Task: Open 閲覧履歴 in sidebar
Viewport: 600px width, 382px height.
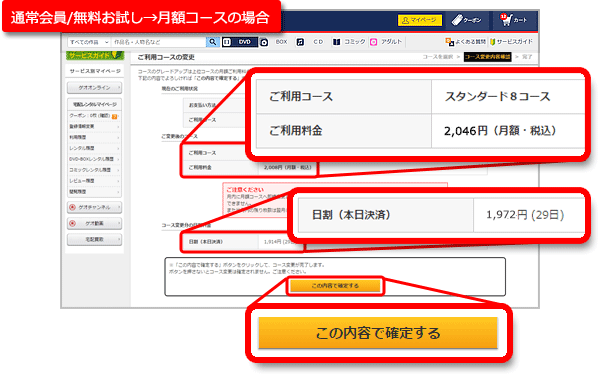Action: [x=95, y=191]
